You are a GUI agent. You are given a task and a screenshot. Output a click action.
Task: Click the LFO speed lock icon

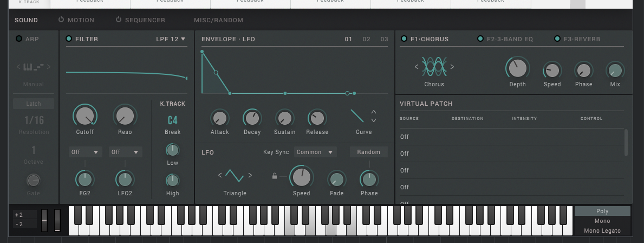[275, 176]
